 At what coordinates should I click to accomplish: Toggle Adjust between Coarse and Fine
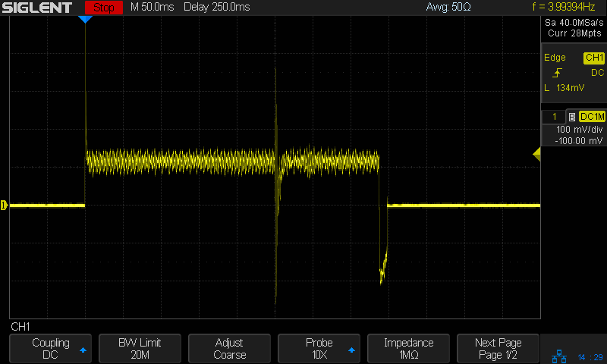230,349
